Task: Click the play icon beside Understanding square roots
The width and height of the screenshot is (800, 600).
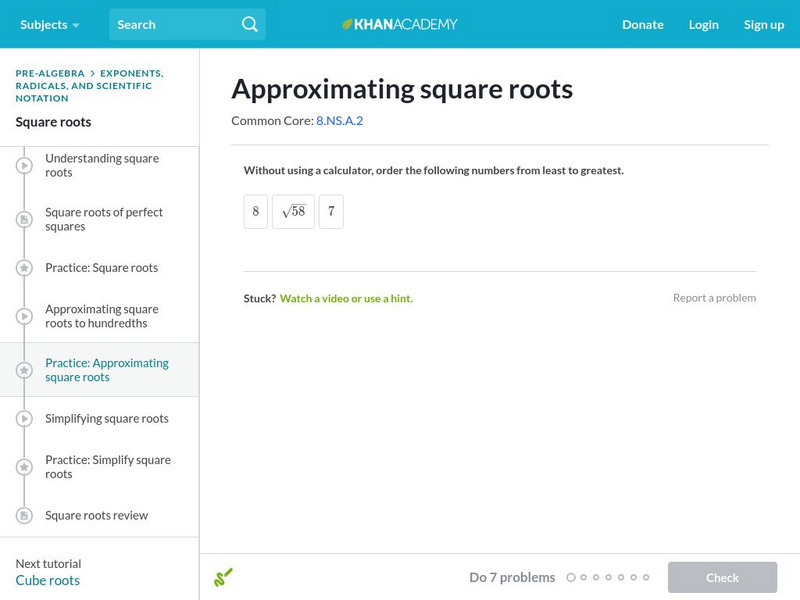Action: tap(24, 165)
